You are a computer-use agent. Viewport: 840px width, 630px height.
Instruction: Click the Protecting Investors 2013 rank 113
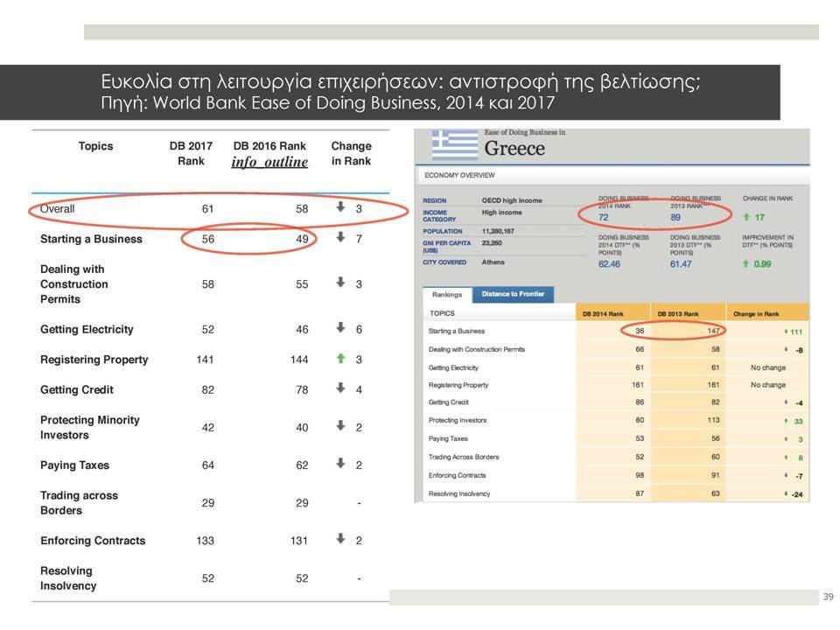click(x=714, y=420)
